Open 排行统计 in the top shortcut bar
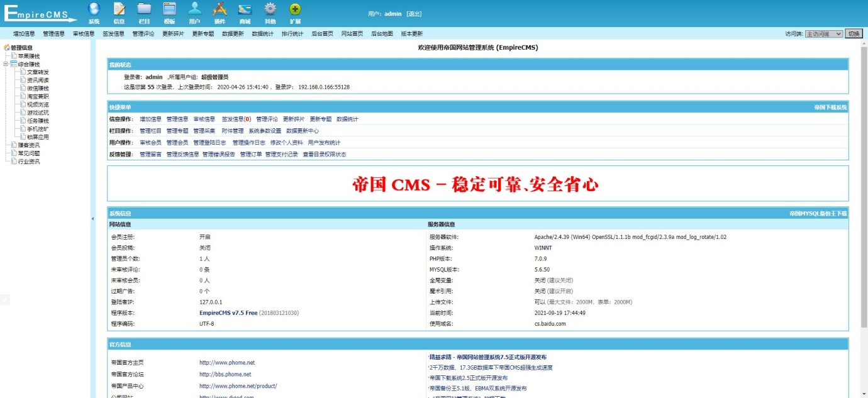Viewport: 868px width, 398px height. (292, 34)
